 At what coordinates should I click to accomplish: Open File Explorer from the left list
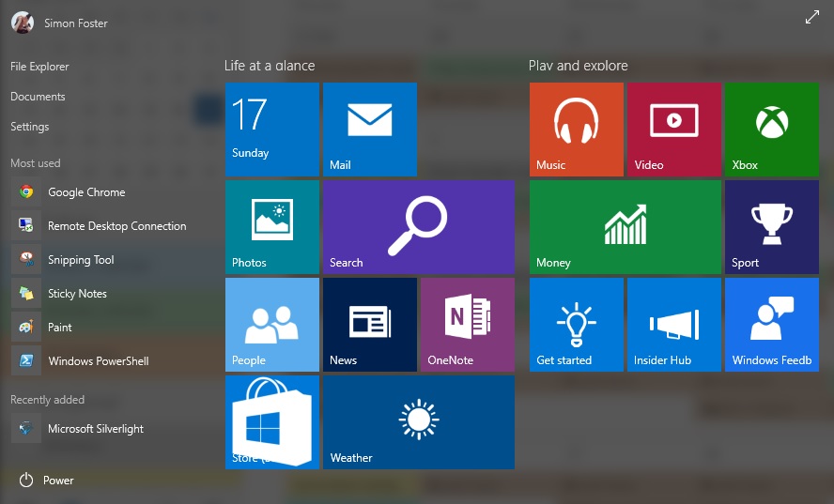(39, 67)
